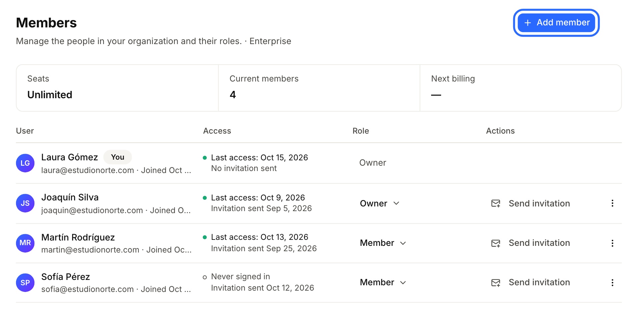Click the You badge beside Laura Gómez

(117, 157)
